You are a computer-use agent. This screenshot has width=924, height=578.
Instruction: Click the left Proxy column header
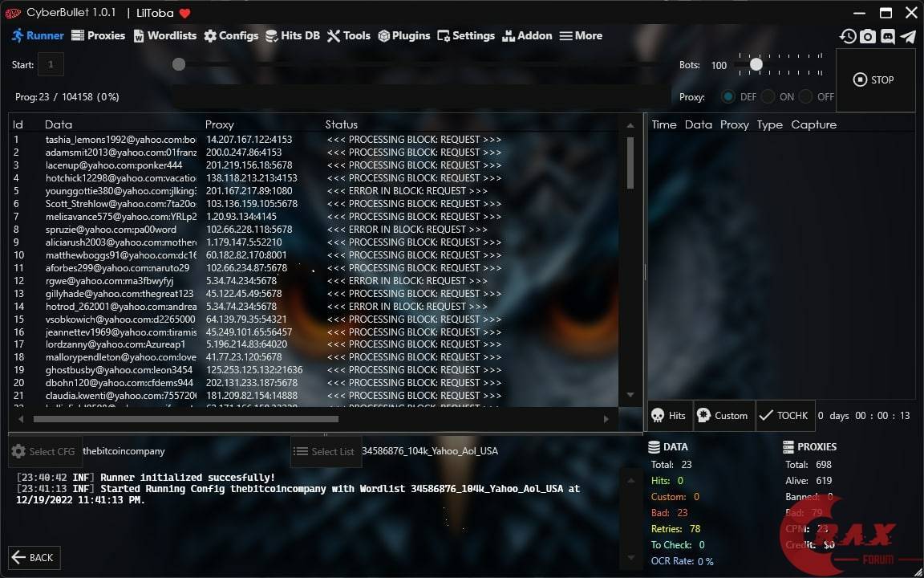219,124
